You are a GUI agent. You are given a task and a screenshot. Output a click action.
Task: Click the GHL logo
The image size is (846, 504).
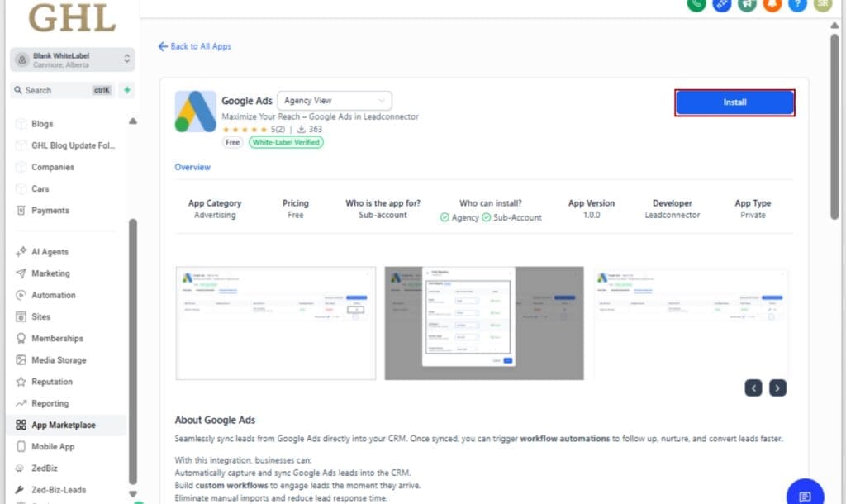(x=72, y=17)
